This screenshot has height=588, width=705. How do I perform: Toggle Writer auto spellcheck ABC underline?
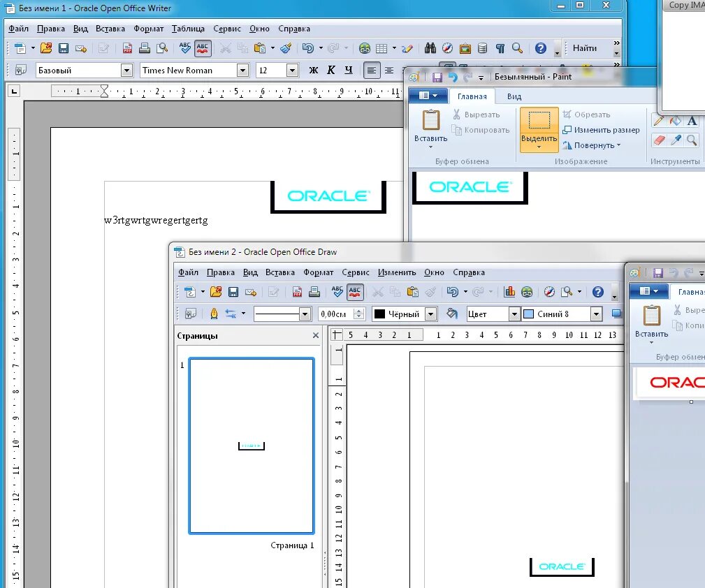pyautogui.click(x=203, y=48)
